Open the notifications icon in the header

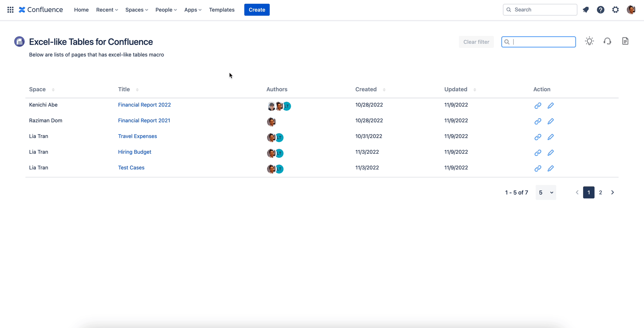click(586, 10)
